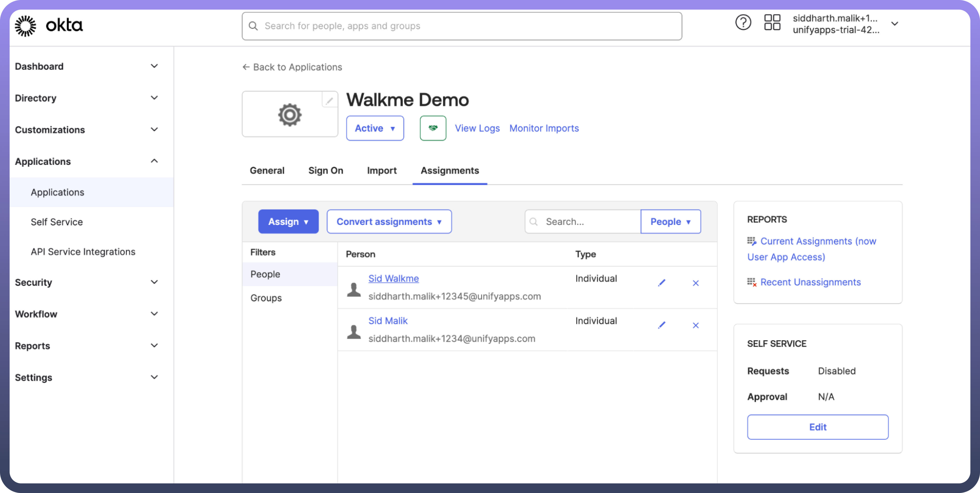Click the Person column header
The image size is (980, 493).
(x=360, y=254)
